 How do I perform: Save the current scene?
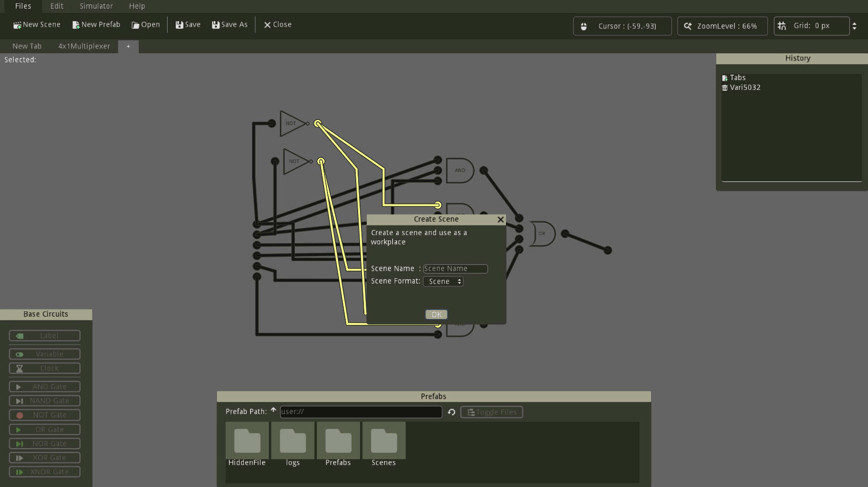tap(187, 24)
